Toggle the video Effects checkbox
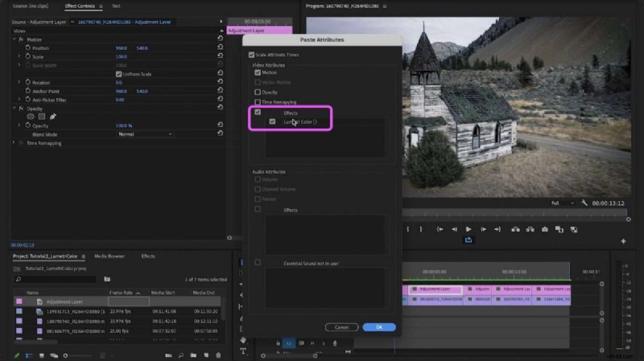644x361 pixels. (x=258, y=112)
